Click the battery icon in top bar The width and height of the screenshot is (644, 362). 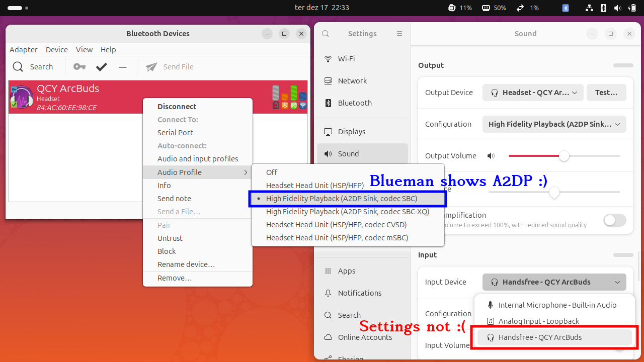click(632, 8)
